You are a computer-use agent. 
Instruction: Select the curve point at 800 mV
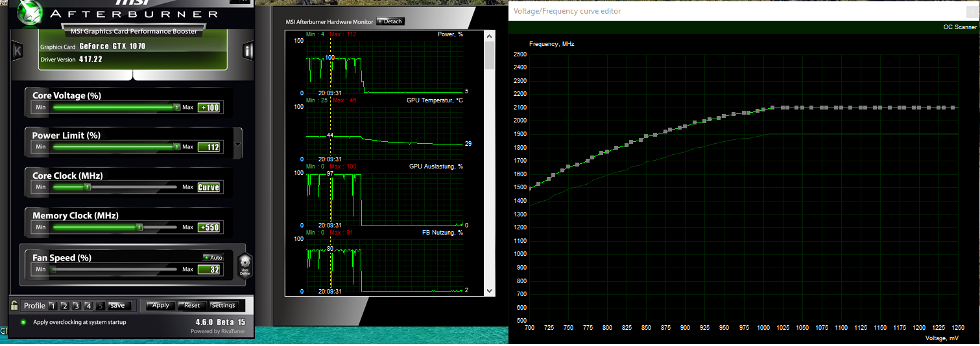point(607,150)
